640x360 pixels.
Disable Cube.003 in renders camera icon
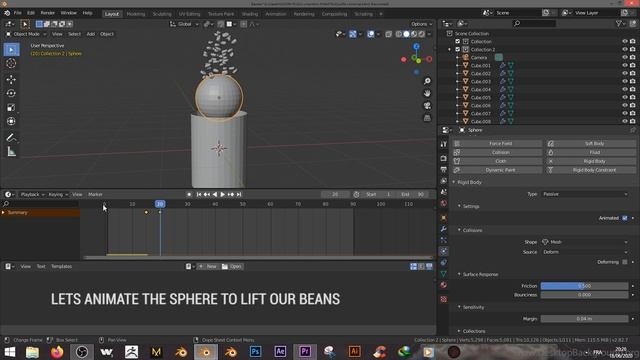pyautogui.click(x=633, y=82)
